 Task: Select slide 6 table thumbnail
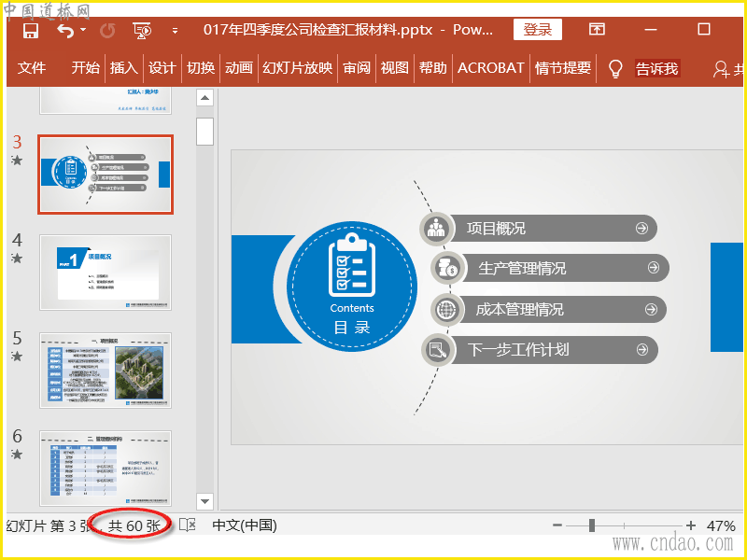point(106,469)
